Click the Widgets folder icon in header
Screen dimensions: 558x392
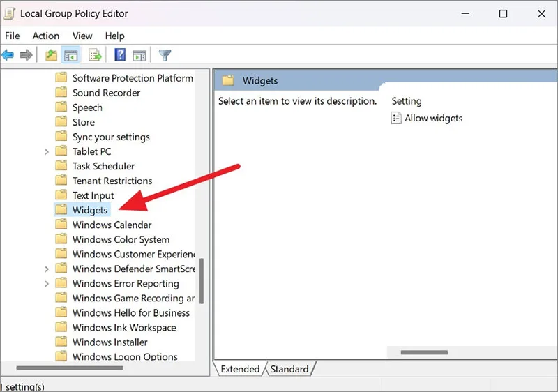click(x=228, y=80)
